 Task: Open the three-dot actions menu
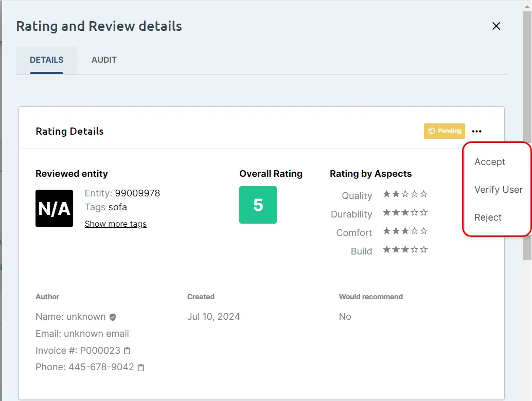pos(477,131)
